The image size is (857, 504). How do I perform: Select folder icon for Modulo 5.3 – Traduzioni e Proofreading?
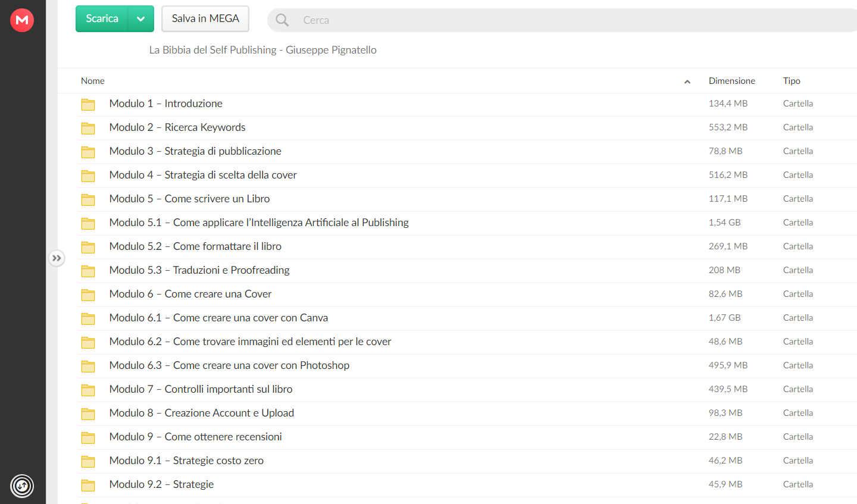point(88,271)
